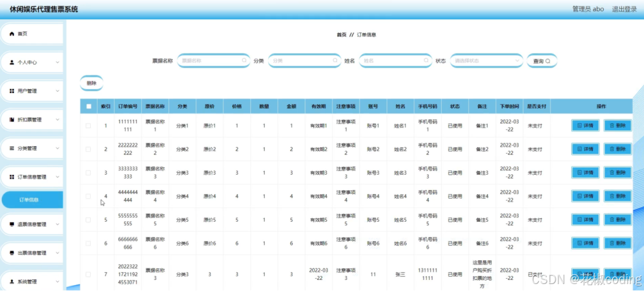Open 详情 for row 3 order
This screenshot has height=291, width=644.
585,173
